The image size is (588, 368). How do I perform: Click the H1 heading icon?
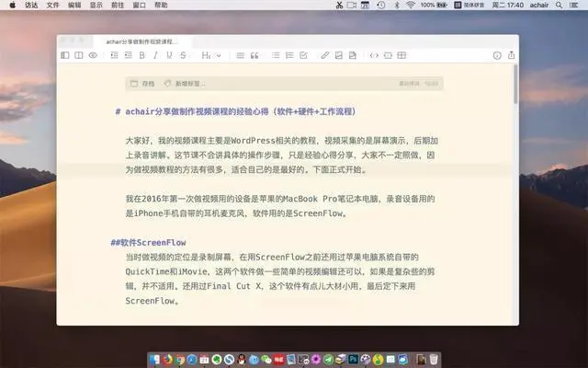click(206, 55)
